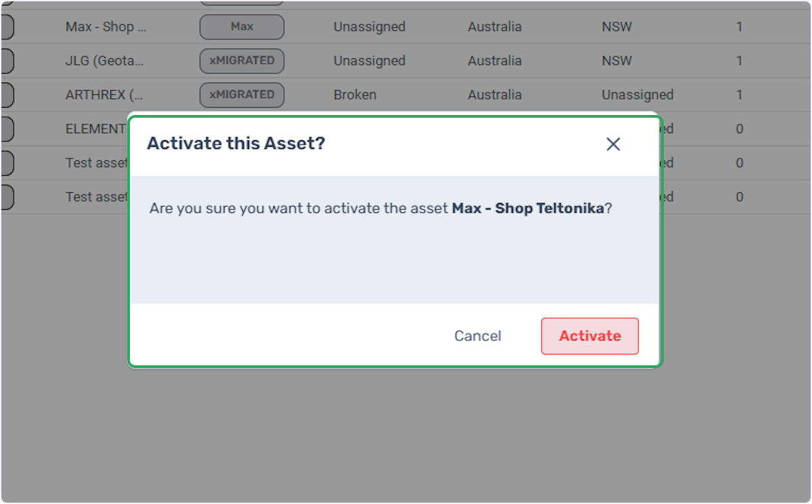Cancel the asset activation
Screen dimensions: 812x504
pos(478,336)
